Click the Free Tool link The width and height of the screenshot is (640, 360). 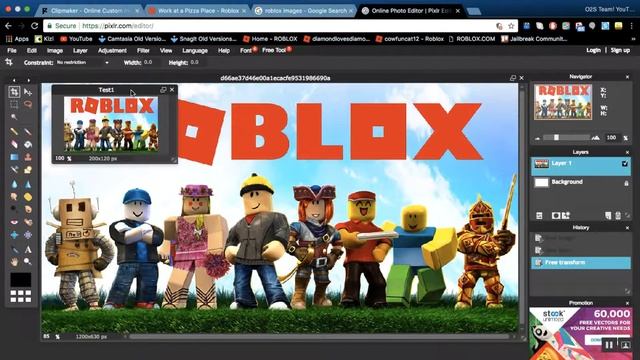[274, 50]
